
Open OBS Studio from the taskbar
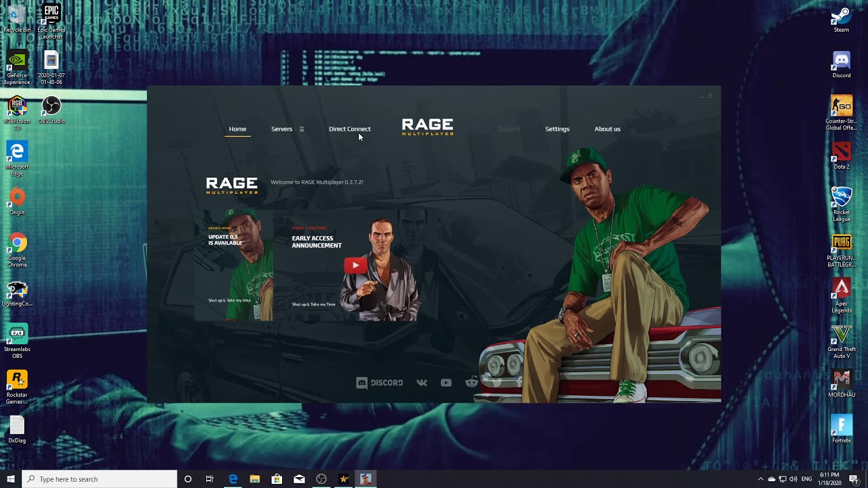[321, 479]
